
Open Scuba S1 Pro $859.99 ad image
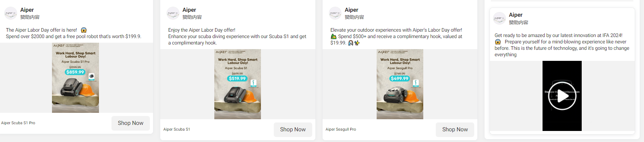pos(75,78)
